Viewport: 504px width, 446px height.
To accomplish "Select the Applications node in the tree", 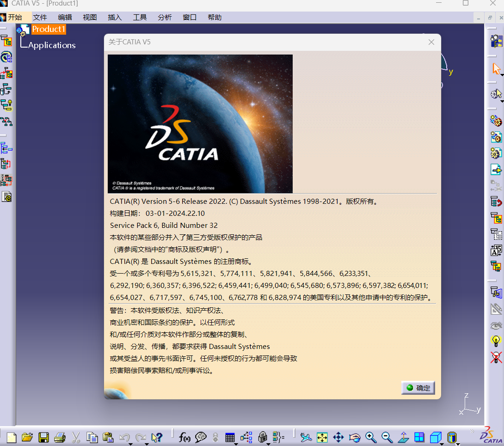I will [52, 45].
